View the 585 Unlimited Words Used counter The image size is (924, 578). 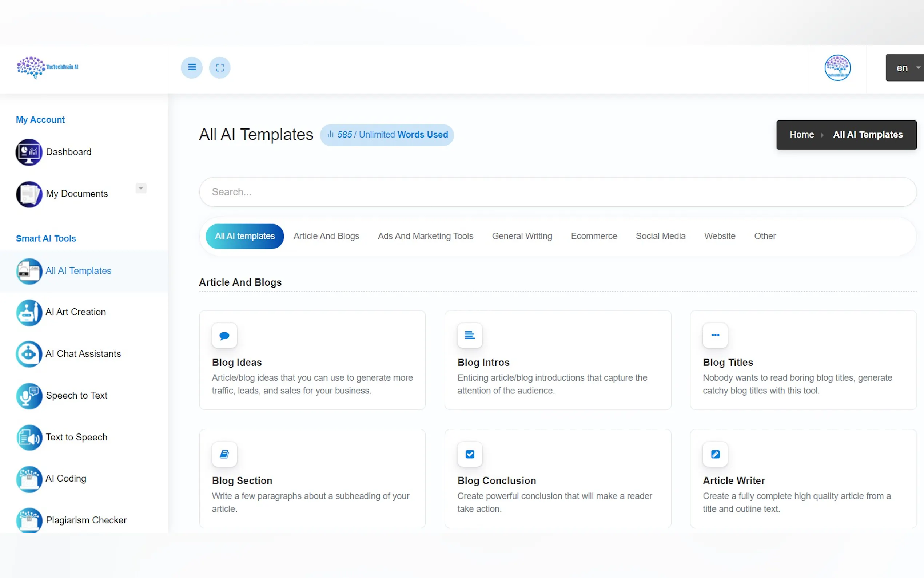coord(387,135)
